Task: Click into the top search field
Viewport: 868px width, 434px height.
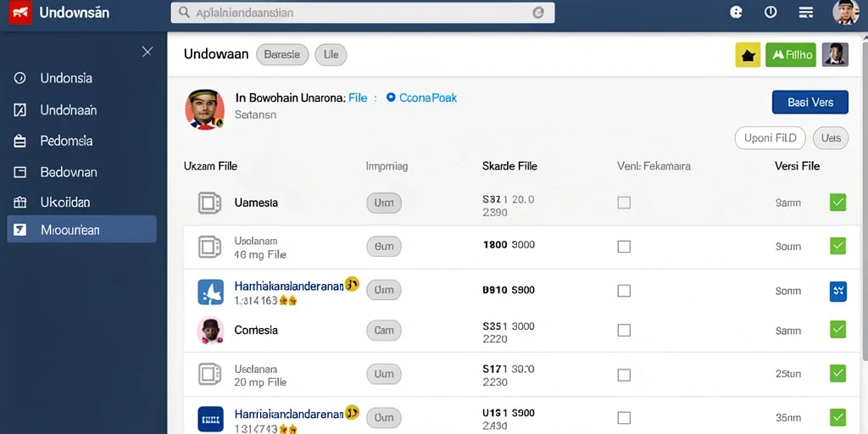Action: point(363,13)
